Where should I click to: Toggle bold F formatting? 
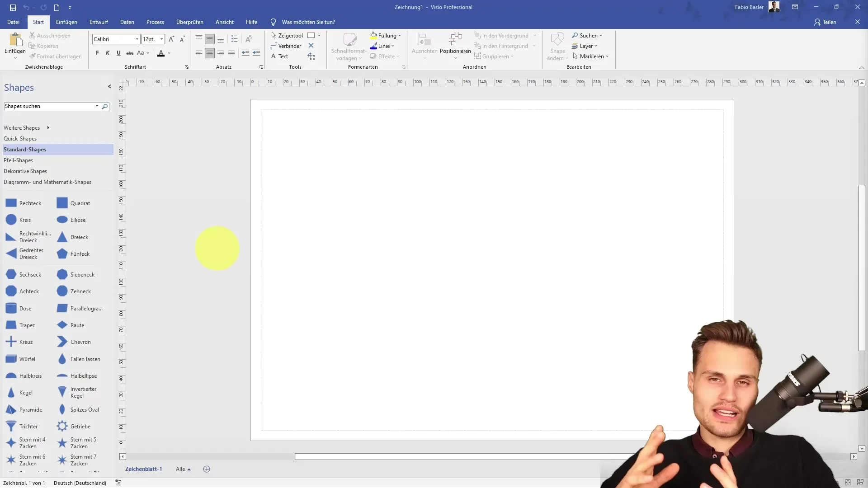pos(97,53)
